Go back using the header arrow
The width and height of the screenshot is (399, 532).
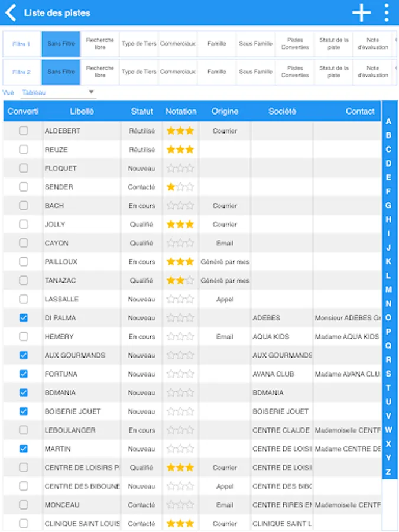pyautogui.click(x=11, y=13)
